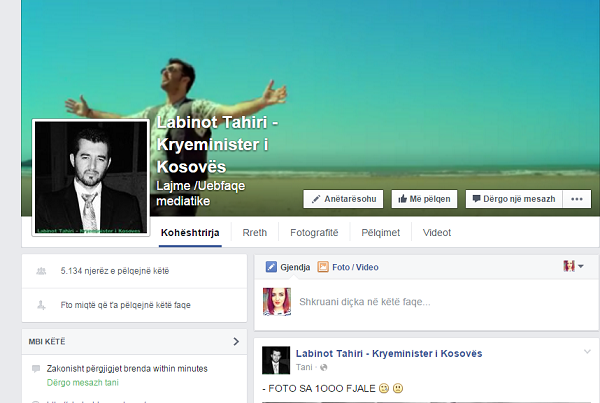The height and width of the screenshot is (403, 600).
Task: Expand the MBI KËTË section chevron
Action: [x=236, y=341]
